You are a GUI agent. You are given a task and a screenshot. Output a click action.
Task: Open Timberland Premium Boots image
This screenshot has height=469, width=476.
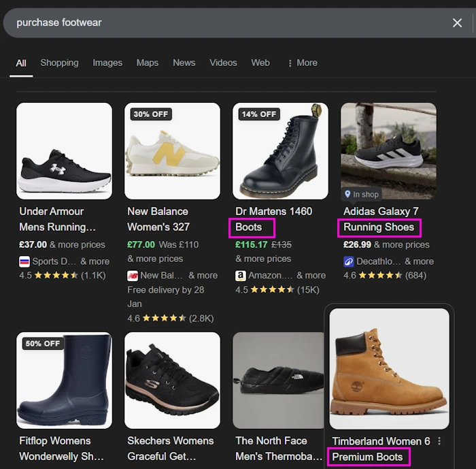[389, 369]
